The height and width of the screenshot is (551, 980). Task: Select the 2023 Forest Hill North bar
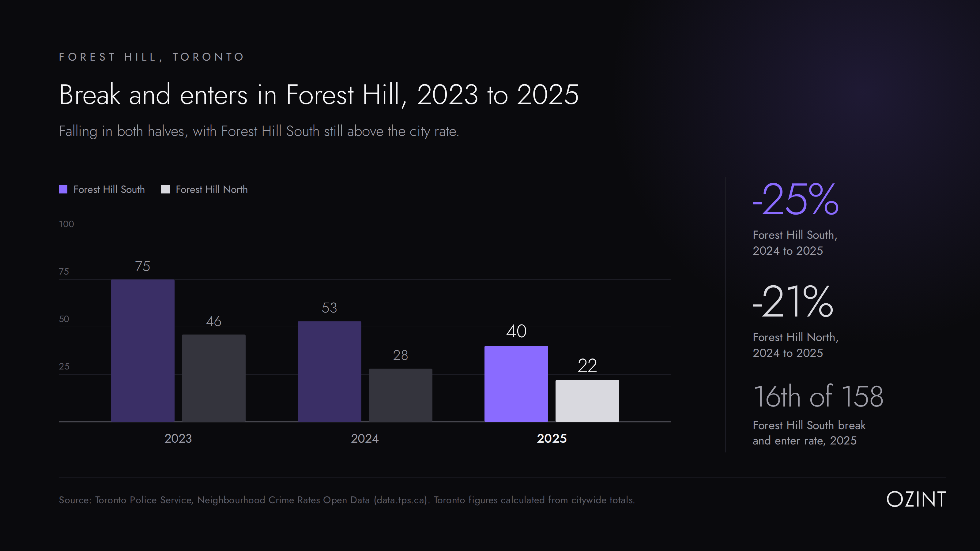tap(213, 378)
